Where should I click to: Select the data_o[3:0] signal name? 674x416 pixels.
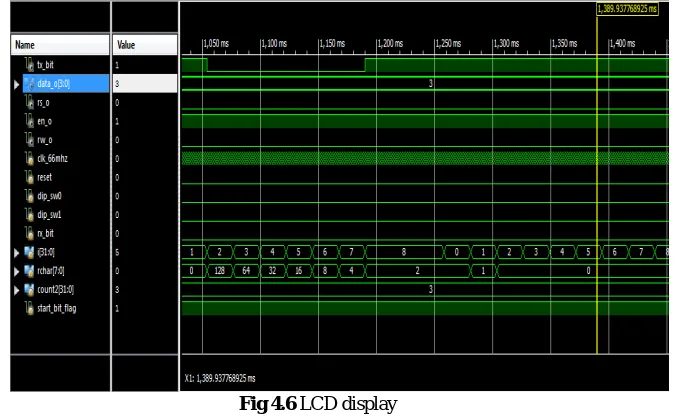point(53,83)
